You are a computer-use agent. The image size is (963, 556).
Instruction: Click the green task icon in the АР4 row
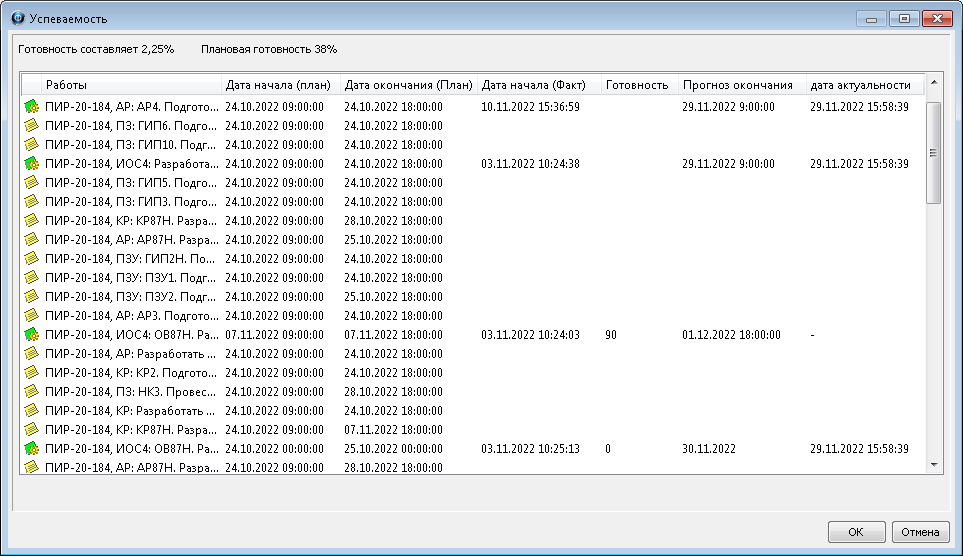coord(31,107)
